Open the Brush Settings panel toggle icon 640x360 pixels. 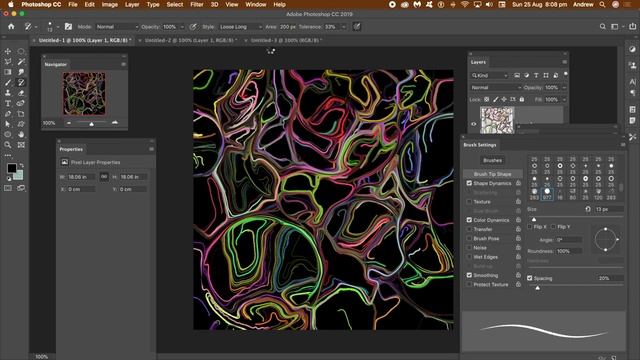68,27
